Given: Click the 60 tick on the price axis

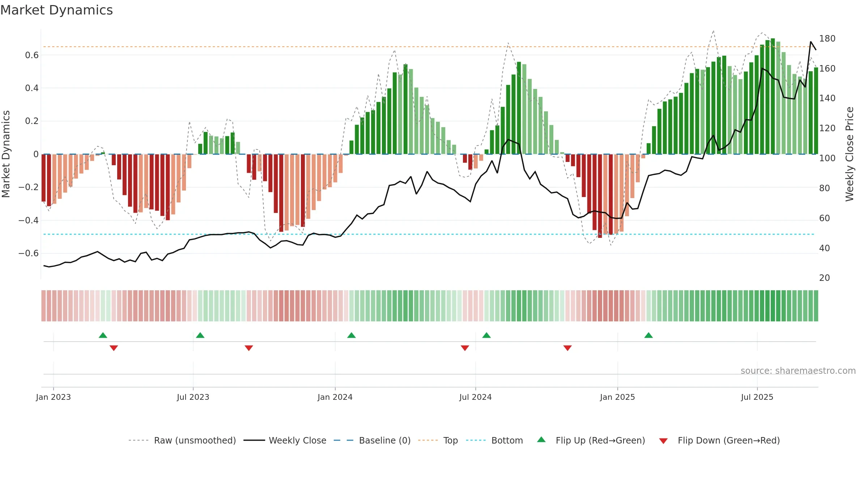Looking at the screenshot, I should click(x=825, y=218).
